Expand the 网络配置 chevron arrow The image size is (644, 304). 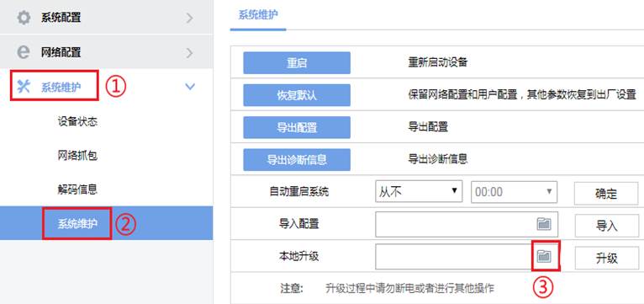(x=189, y=53)
